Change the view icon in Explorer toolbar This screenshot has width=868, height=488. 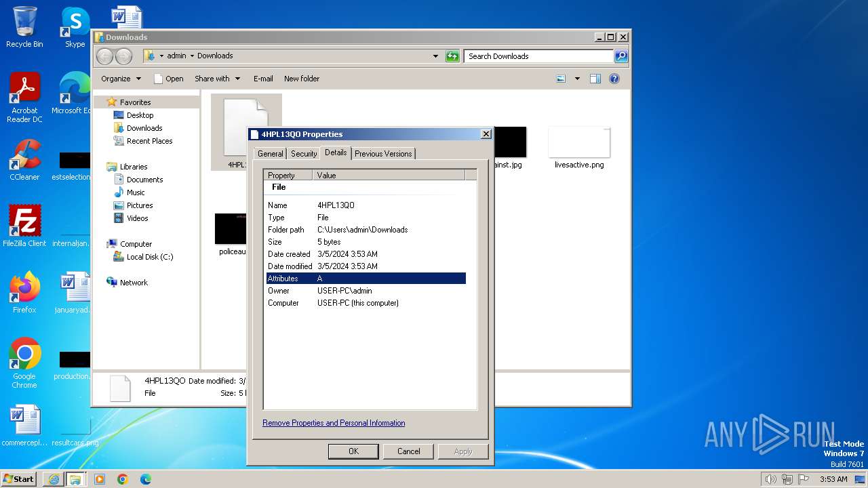point(561,79)
